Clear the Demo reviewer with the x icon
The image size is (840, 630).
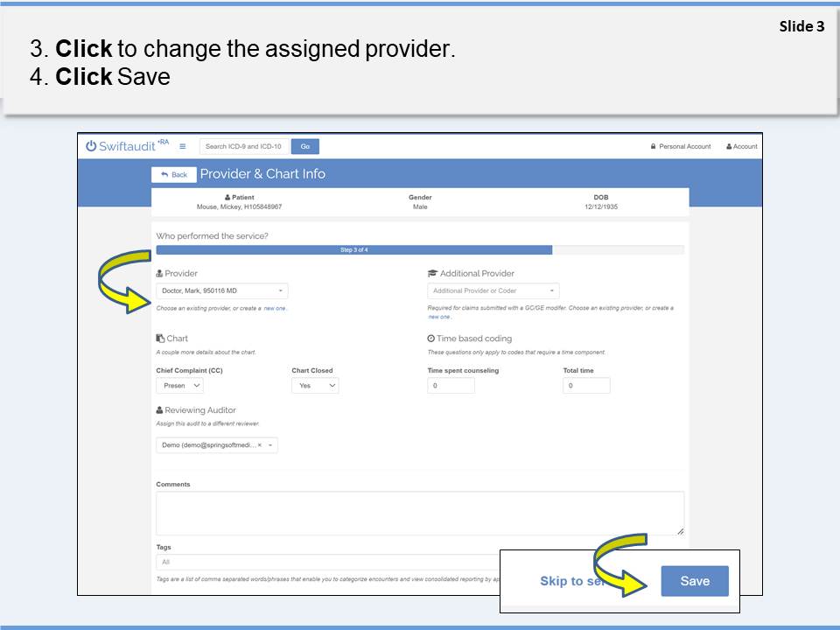tap(260, 445)
